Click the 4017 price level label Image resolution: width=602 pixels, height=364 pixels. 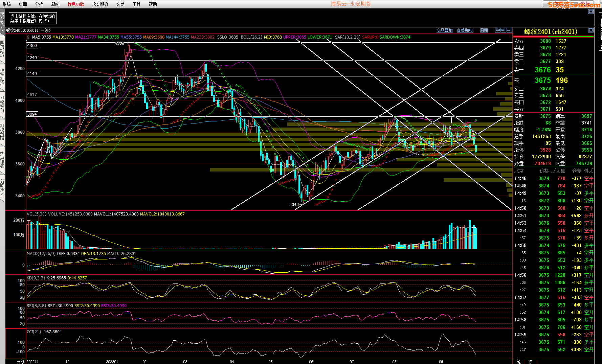(32, 94)
